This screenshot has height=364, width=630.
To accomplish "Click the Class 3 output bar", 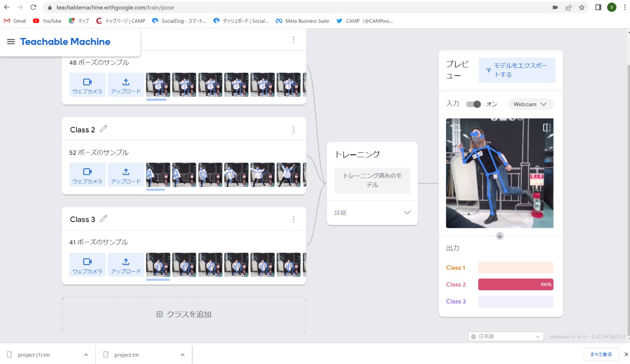I will (516, 301).
